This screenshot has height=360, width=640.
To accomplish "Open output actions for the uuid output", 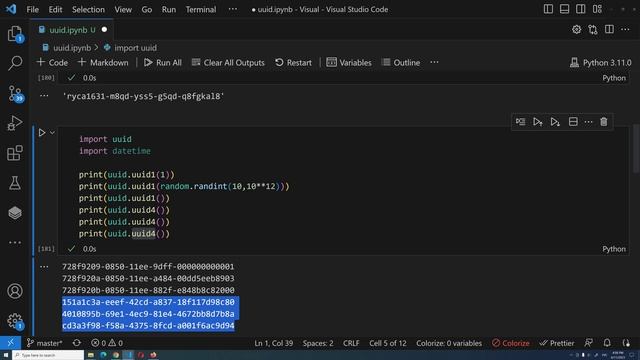I will [44, 267].
